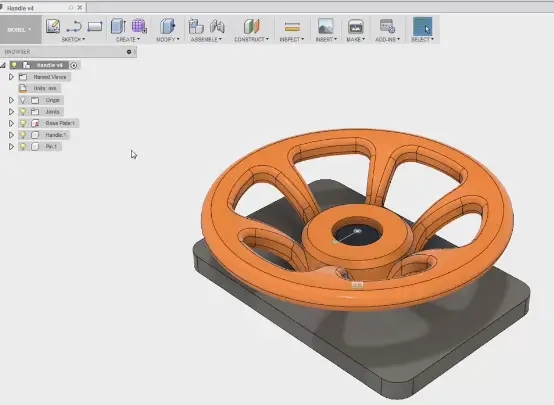Select the Rectangle sketch tool icon

tap(95, 27)
